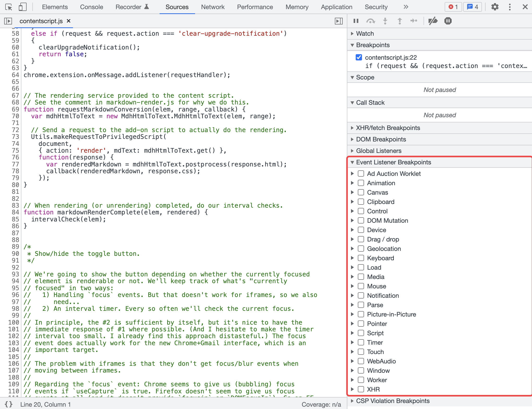Check the Keyboard event breakpoint box
The image size is (532, 409).
click(361, 258)
